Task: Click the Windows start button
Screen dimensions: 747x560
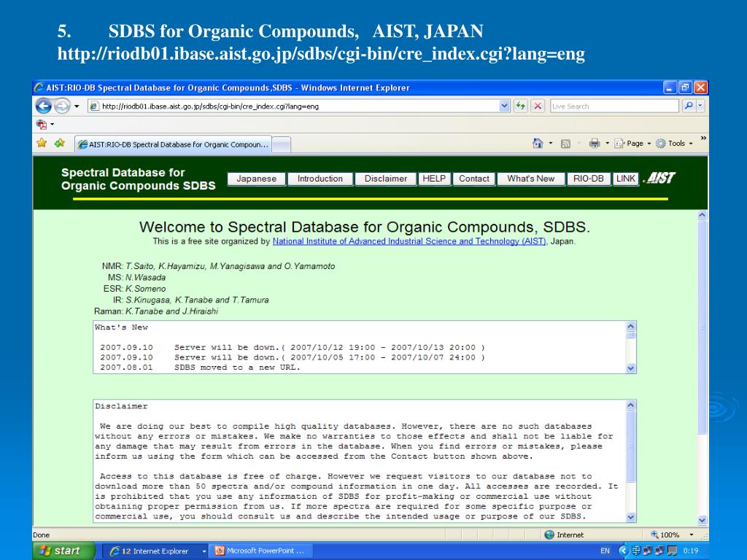Action: click(64, 551)
